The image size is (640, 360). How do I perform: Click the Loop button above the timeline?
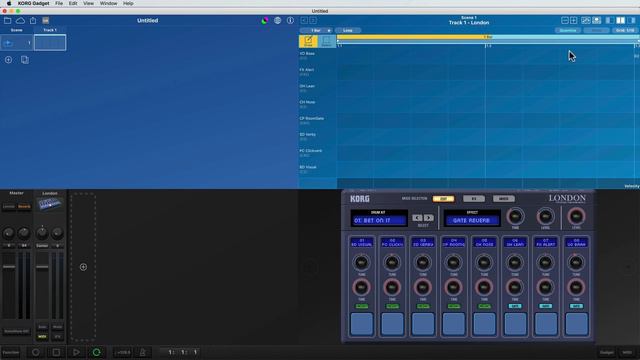click(x=348, y=31)
